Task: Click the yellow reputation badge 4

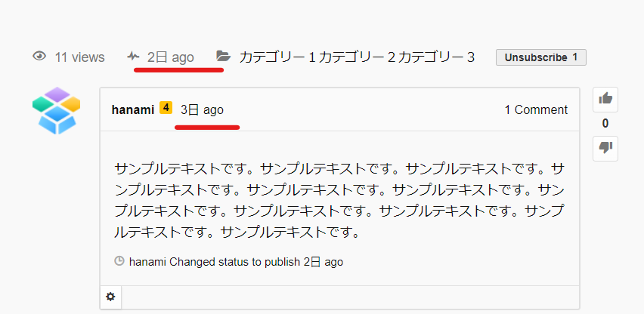Action: pos(166,109)
